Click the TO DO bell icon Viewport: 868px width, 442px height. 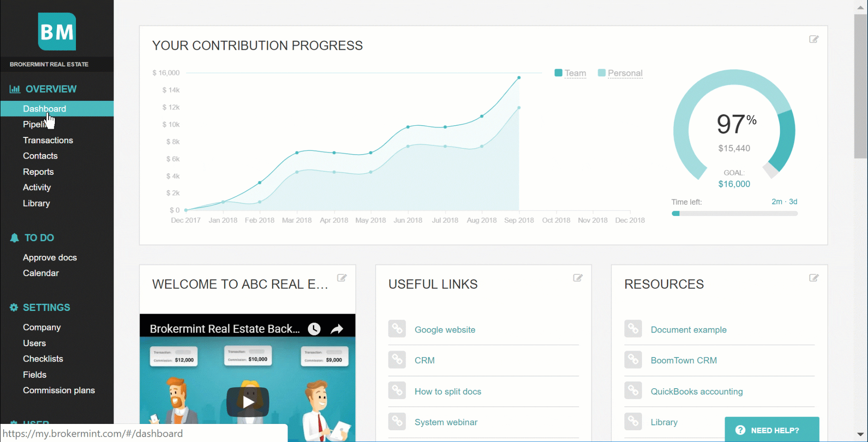point(14,238)
